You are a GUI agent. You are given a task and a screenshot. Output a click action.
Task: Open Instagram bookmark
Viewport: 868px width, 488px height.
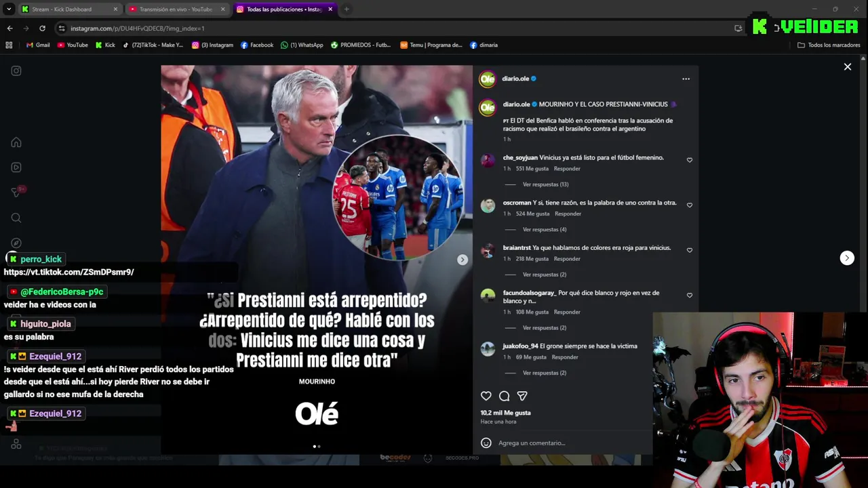pos(213,45)
